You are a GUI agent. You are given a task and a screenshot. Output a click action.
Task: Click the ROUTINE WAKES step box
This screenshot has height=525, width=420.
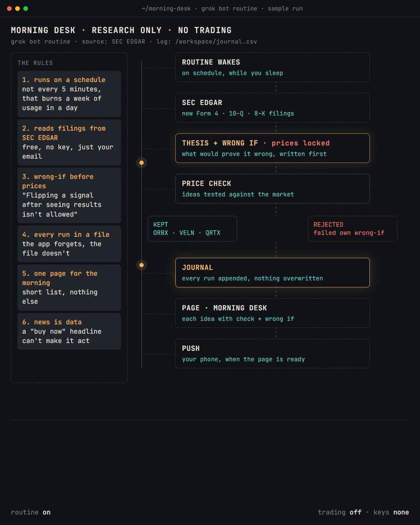pyautogui.click(x=273, y=67)
